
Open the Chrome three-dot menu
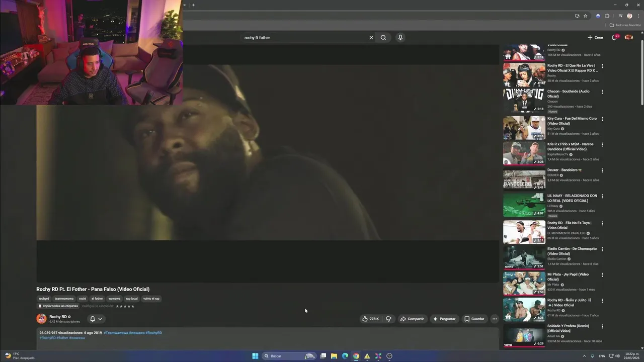[638, 16]
